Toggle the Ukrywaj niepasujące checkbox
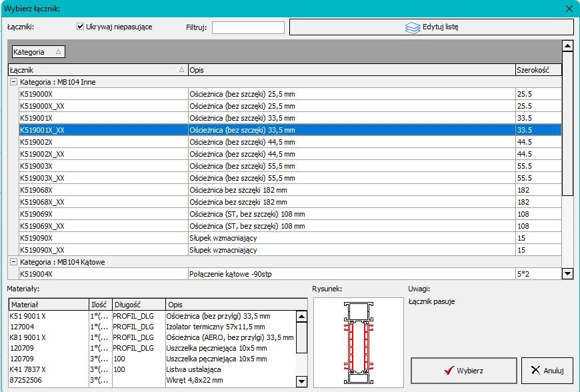The image size is (580, 392). (x=81, y=27)
